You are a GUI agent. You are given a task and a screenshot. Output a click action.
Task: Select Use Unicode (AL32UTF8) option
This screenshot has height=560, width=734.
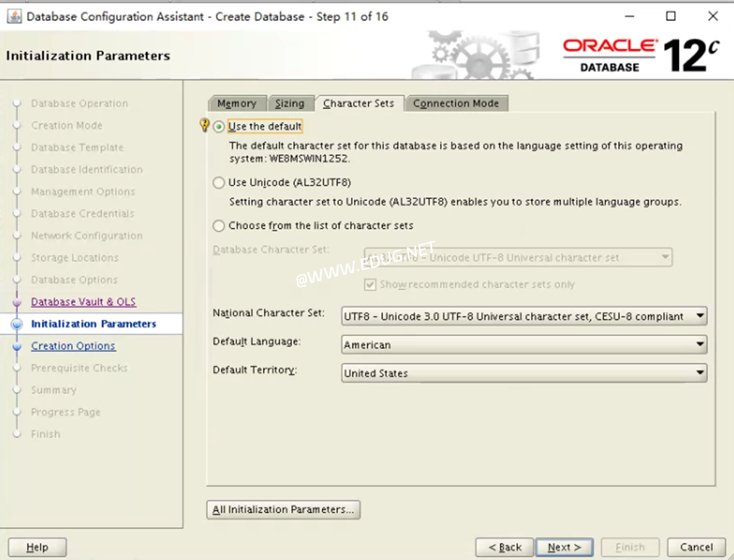tap(219, 183)
